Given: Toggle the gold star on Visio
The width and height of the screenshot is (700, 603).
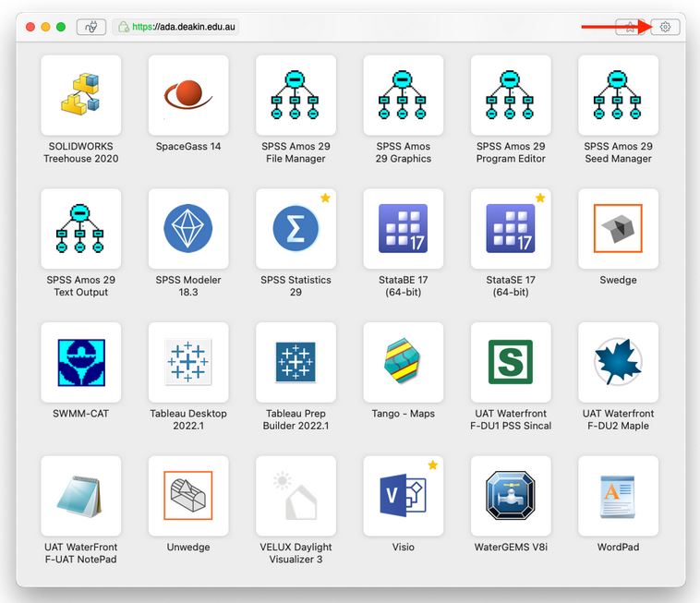Looking at the screenshot, I should coord(432,465).
